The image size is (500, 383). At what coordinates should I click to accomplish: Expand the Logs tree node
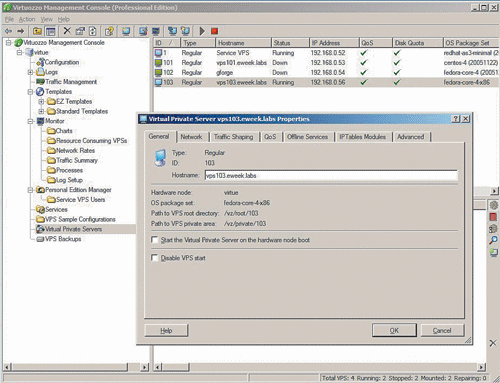point(30,72)
